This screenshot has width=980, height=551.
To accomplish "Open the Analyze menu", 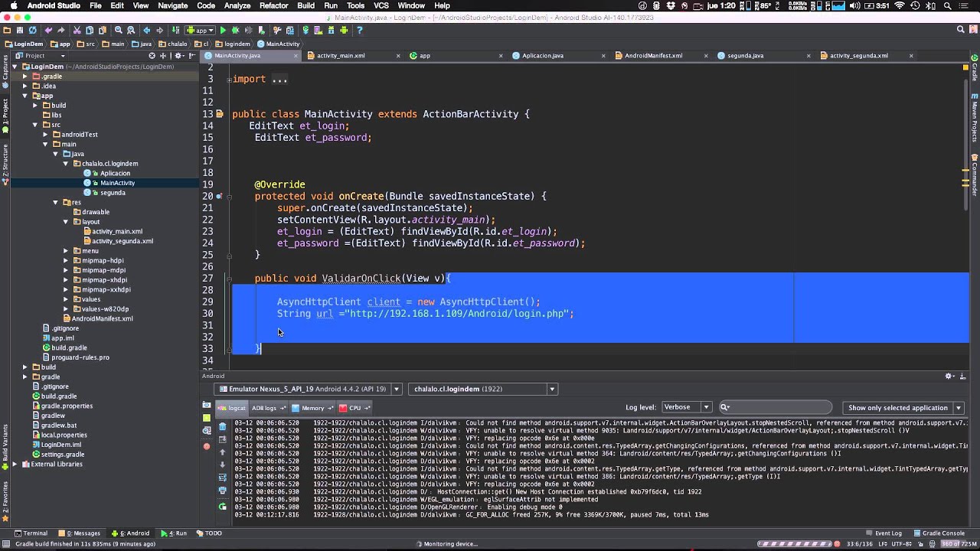I will click(237, 5).
